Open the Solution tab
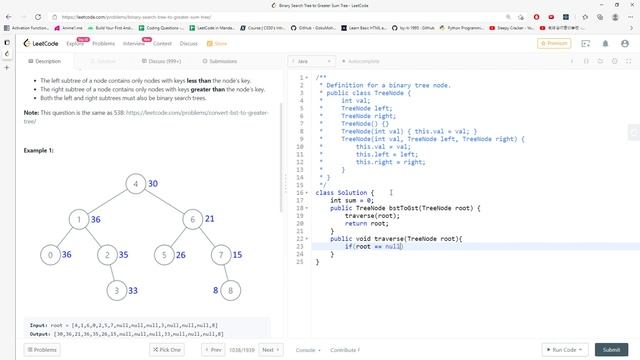 (103, 61)
